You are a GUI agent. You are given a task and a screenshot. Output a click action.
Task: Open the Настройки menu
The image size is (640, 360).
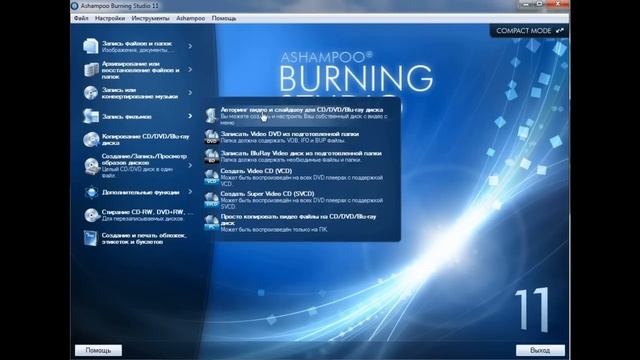[x=110, y=18]
